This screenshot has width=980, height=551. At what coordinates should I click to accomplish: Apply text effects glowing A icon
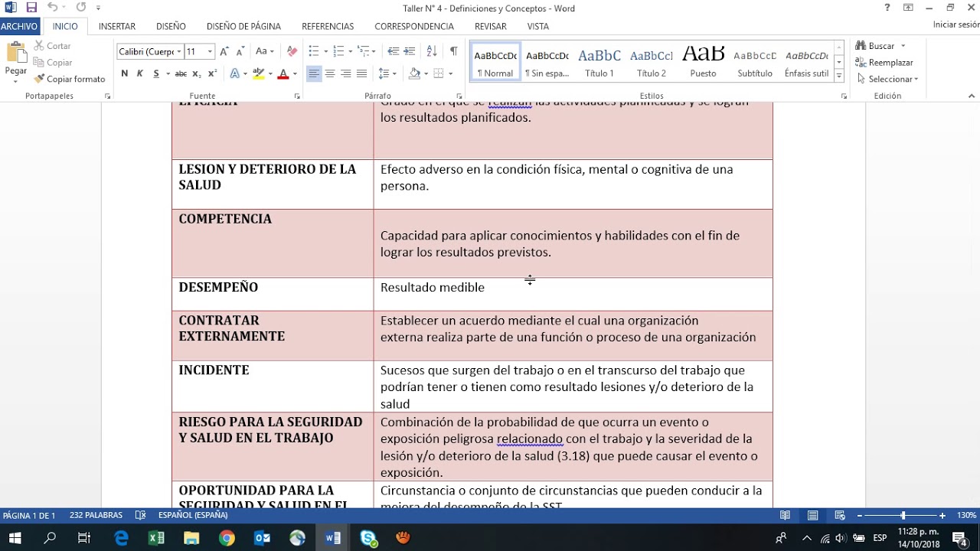234,73
